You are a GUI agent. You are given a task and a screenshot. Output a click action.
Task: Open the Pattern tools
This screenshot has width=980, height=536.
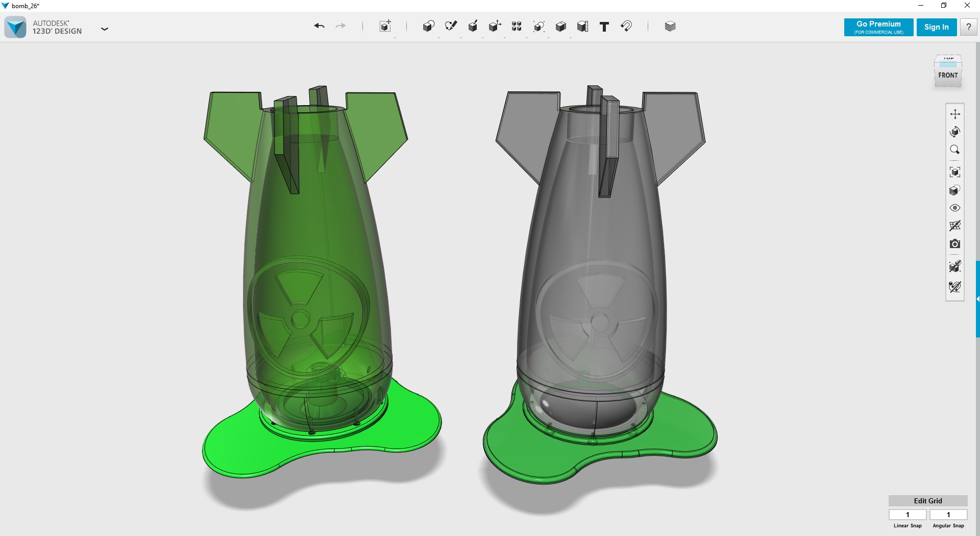(x=517, y=27)
